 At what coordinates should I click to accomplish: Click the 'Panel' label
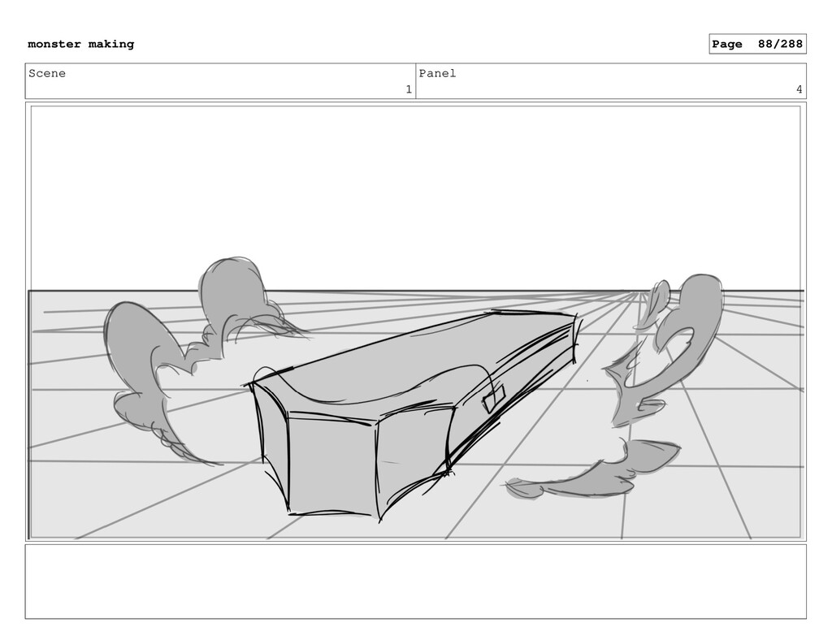437,73
